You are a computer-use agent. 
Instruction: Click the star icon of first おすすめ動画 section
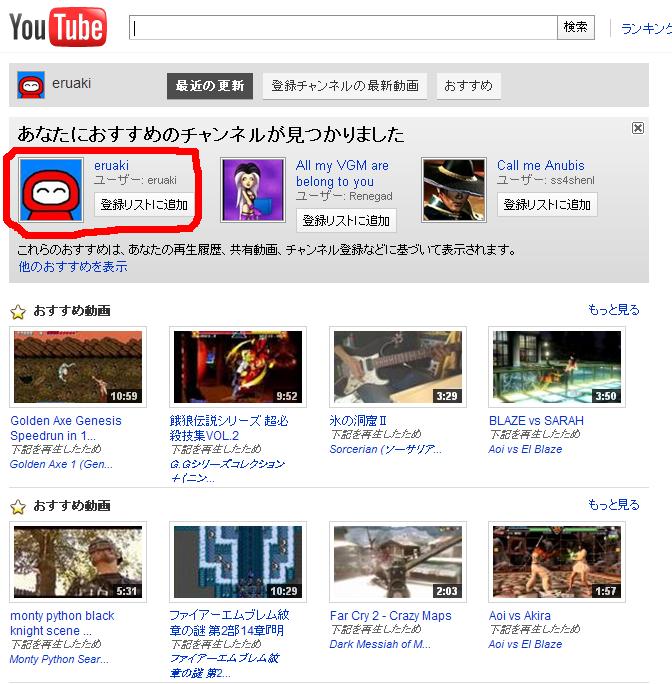18,311
